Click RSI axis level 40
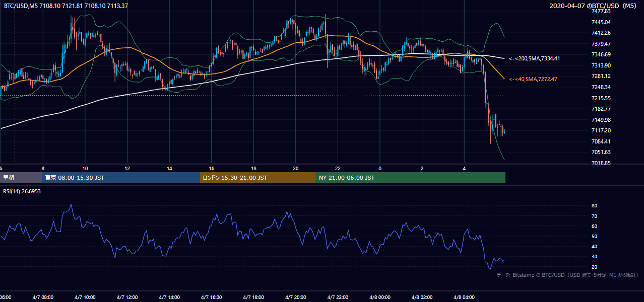 (x=594, y=246)
